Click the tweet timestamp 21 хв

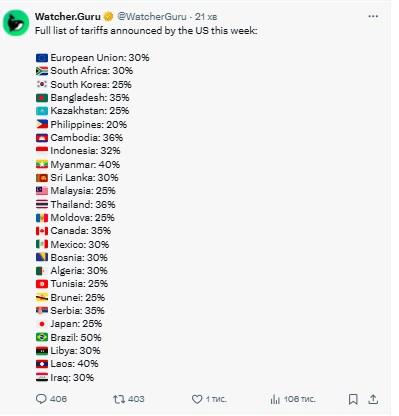pyautogui.click(x=206, y=16)
